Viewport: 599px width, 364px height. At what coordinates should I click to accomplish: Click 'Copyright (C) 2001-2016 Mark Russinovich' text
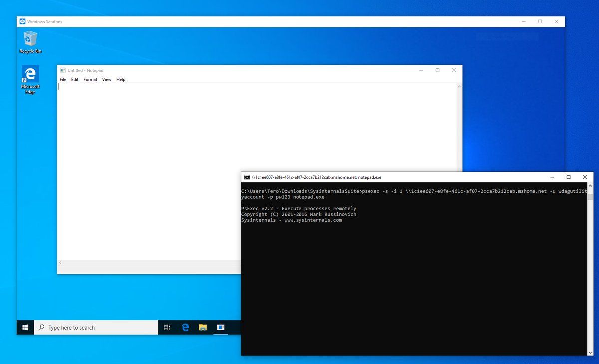point(299,214)
